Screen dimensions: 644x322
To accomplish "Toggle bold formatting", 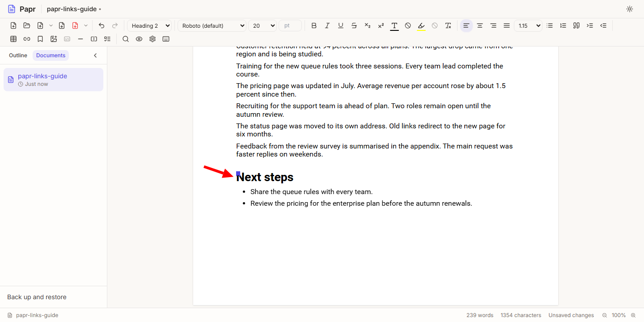I will click(x=314, y=25).
